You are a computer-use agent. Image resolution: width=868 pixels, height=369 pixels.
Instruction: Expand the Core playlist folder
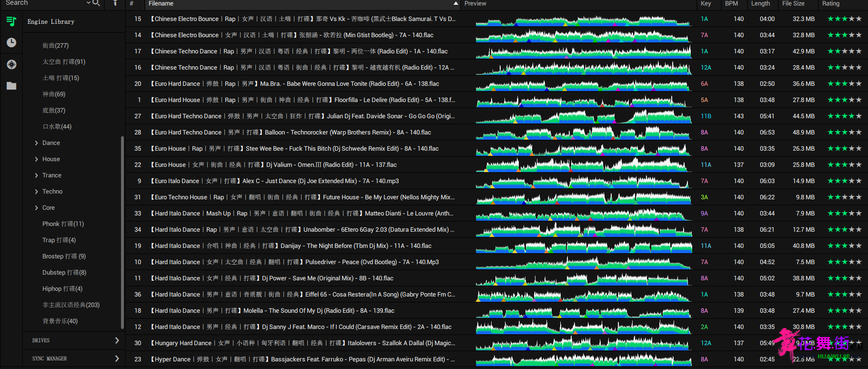coord(36,208)
